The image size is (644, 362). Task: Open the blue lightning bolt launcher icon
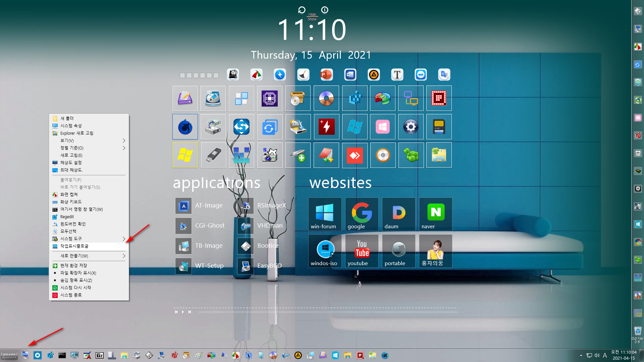click(280, 74)
